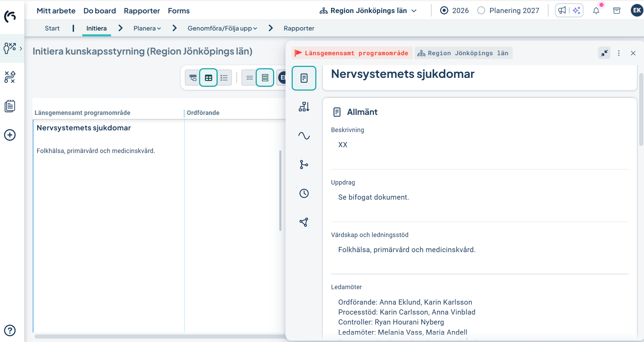644x342 pixels.
Task: Switch to the Initiera tab
Action: [x=96, y=28]
